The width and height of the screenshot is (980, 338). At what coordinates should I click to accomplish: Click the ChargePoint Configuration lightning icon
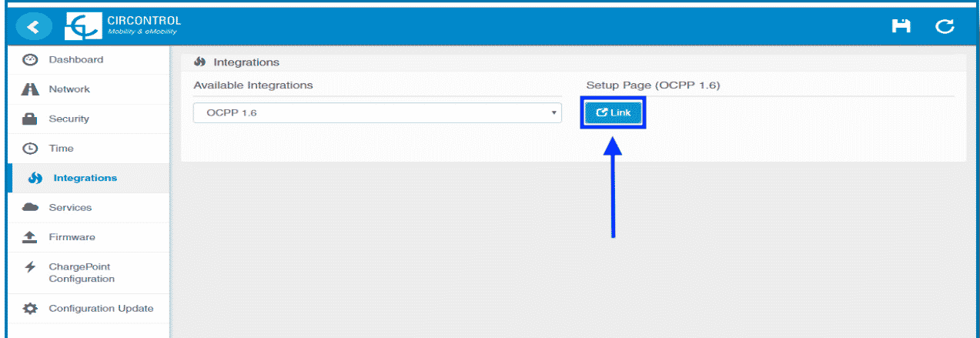tap(30, 267)
